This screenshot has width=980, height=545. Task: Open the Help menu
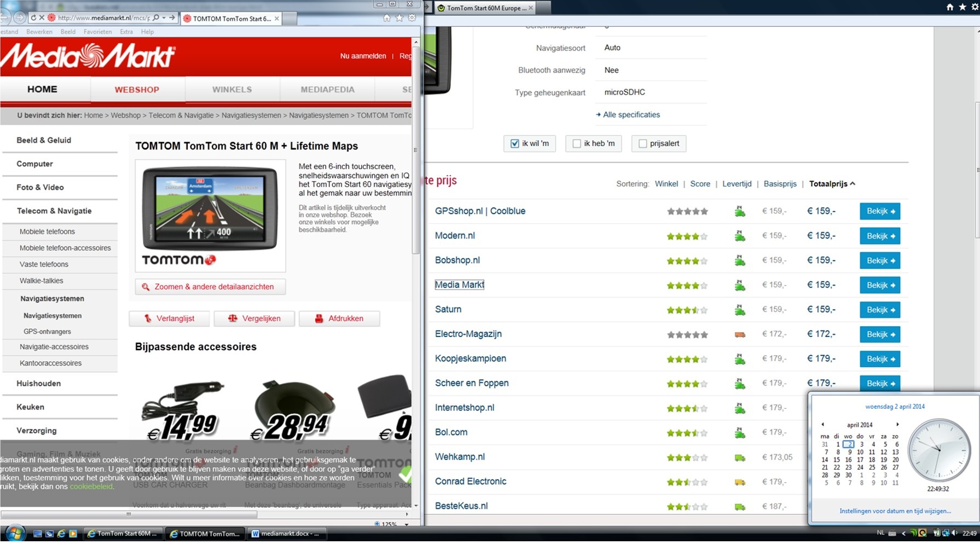tap(147, 32)
